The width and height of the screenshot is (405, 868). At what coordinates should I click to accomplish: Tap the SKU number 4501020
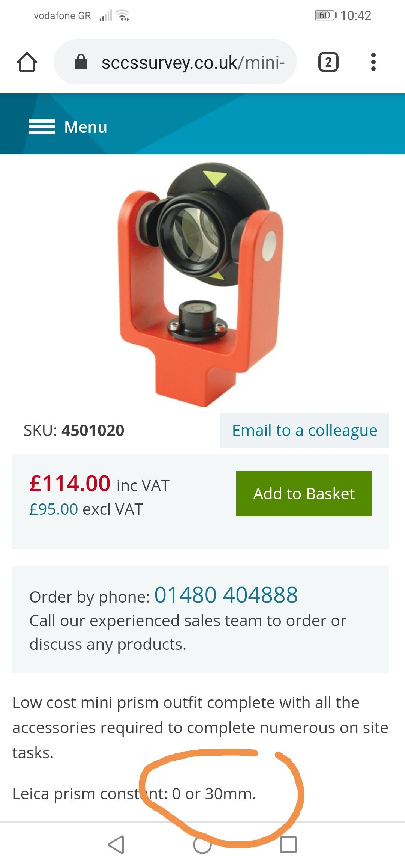(x=93, y=430)
